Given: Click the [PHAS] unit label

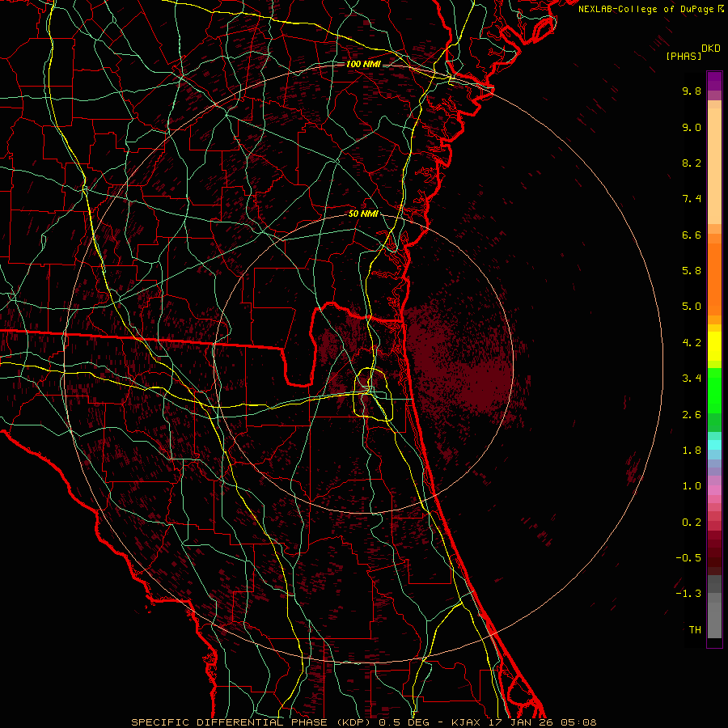Looking at the screenshot, I should pyautogui.click(x=684, y=56).
